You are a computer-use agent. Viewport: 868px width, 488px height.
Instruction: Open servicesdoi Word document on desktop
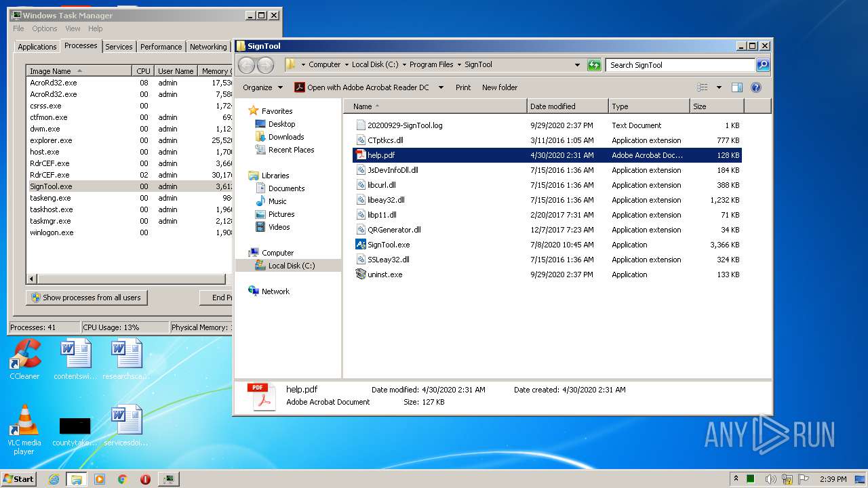(x=127, y=426)
